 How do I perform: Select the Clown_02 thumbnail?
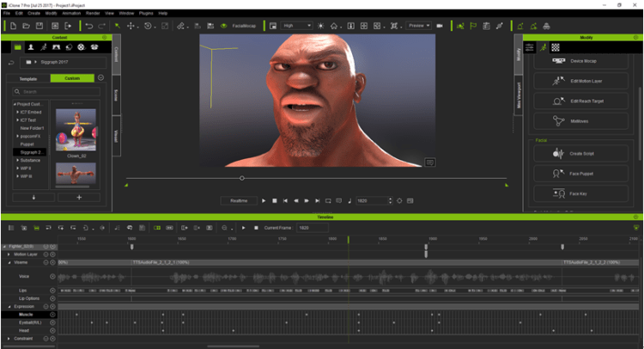point(76,130)
